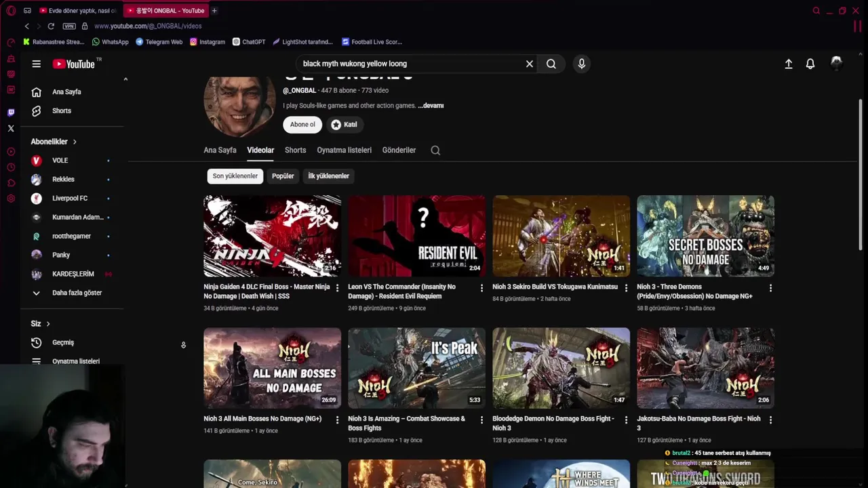Open the Football Live Score bookmark

click(372, 42)
